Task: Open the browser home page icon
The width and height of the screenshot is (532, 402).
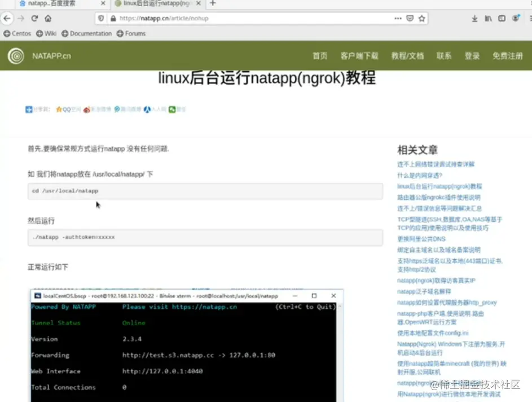Action: click(48, 18)
